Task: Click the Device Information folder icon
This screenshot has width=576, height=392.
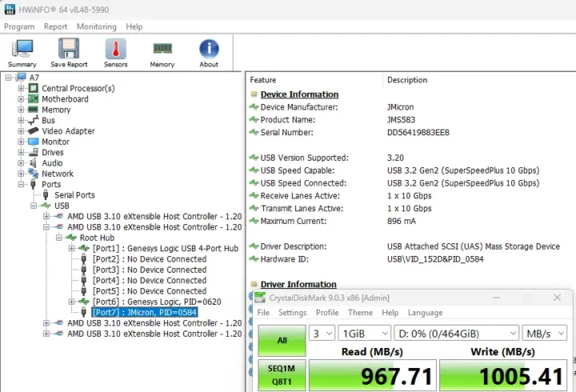Action: pyautogui.click(x=254, y=94)
